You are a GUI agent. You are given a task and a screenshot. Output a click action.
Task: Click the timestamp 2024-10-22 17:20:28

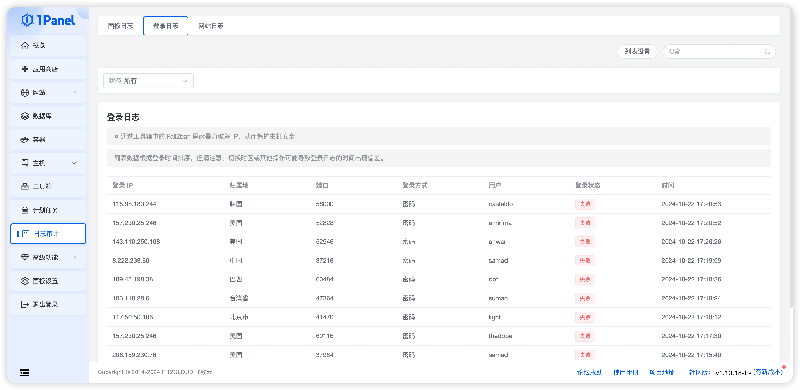tap(691, 241)
